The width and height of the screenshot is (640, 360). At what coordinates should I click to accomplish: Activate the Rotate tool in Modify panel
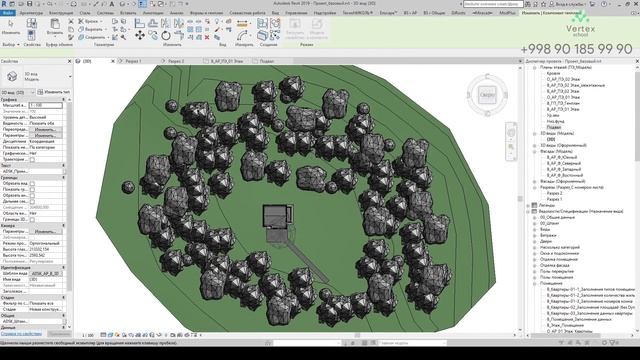[x=166, y=36]
